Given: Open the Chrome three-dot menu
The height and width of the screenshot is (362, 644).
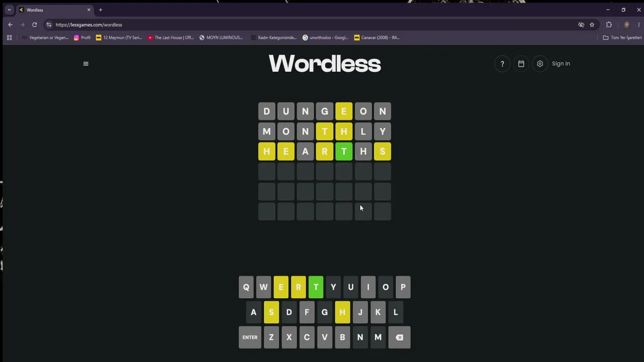Looking at the screenshot, I should pyautogui.click(x=638, y=25).
